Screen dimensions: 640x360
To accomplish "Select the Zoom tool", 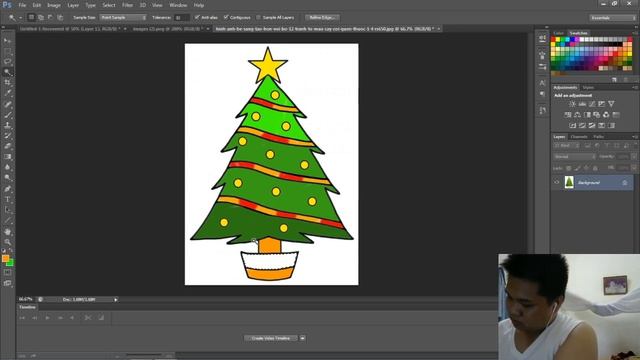I will 7,242.
